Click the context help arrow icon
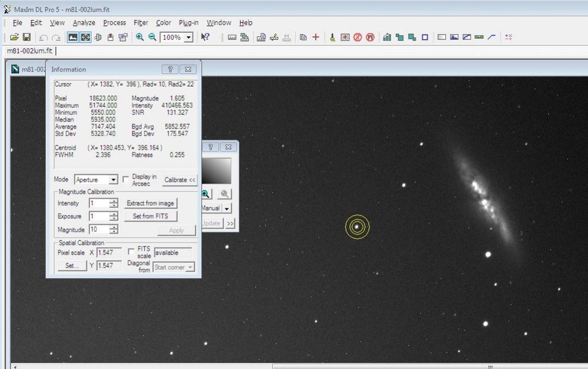This screenshot has width=588, height=369. [205, 36]
